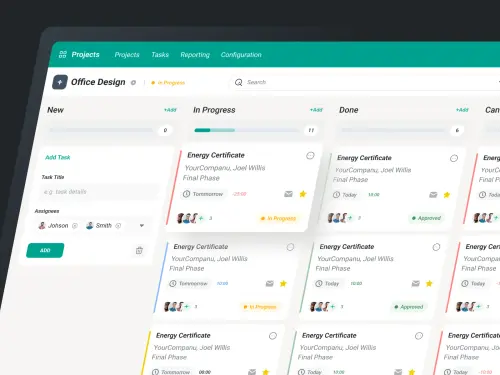Click clock icon on Tomorrow 10:00 card
Image resolution: width=500 pixels, height=375 pixels.
(173, 283)
